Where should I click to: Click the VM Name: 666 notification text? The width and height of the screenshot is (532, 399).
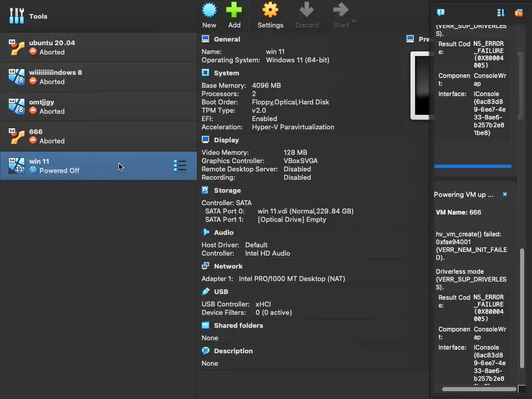tap(458, 212)
